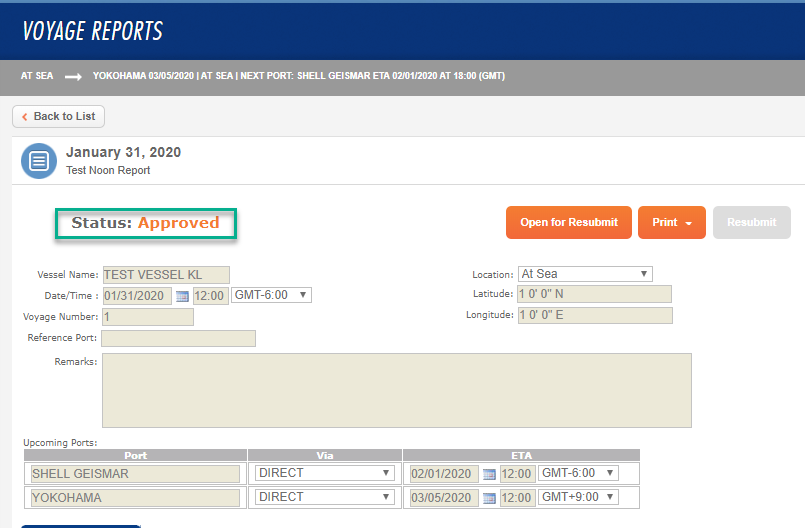Image resolution: width=805 pixels, height=528 pixels.
Task: Click the report document icon beside January 31, 2020
Action: pyautogui.click(x=38, y=161)
